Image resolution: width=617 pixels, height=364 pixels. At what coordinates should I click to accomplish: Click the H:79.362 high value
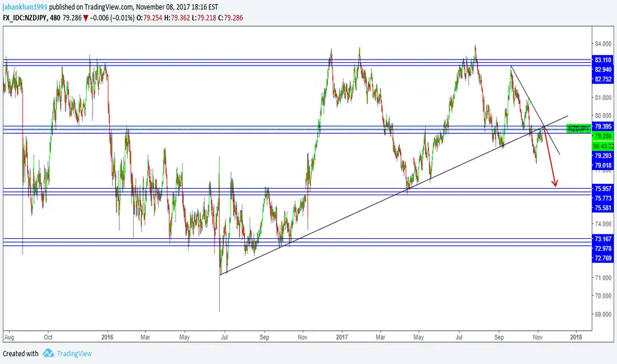pos(177,18)
